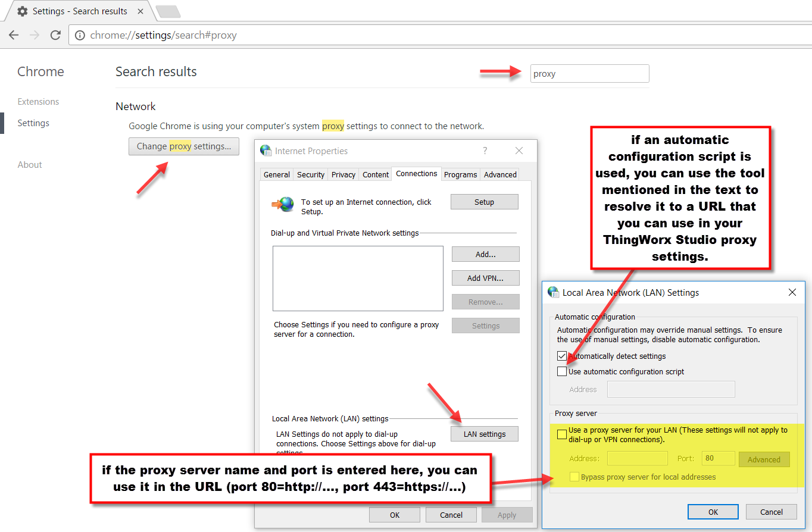Click the Change proxy settings button

pos(184,146)
